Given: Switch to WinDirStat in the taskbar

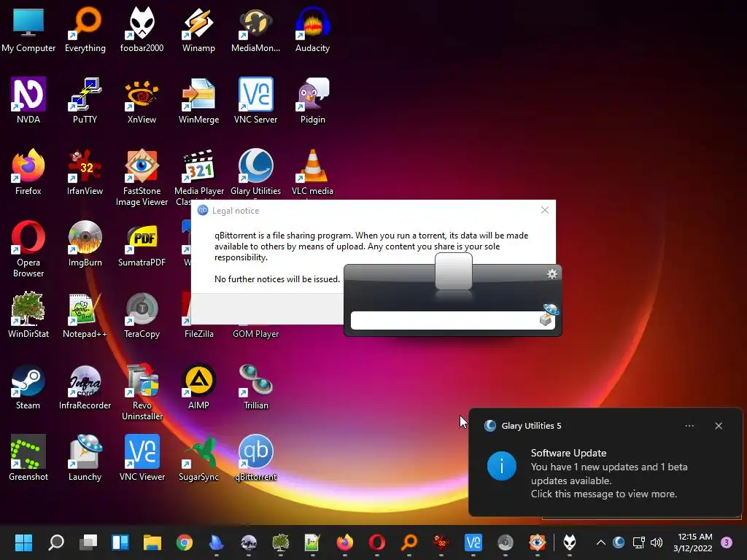Looking at the screenshot, I should [281, 542].
